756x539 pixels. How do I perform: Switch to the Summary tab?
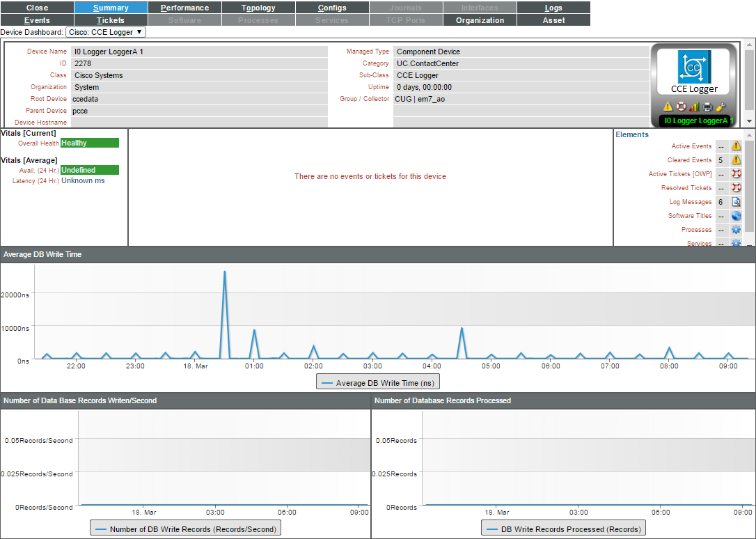click(111, 8)
